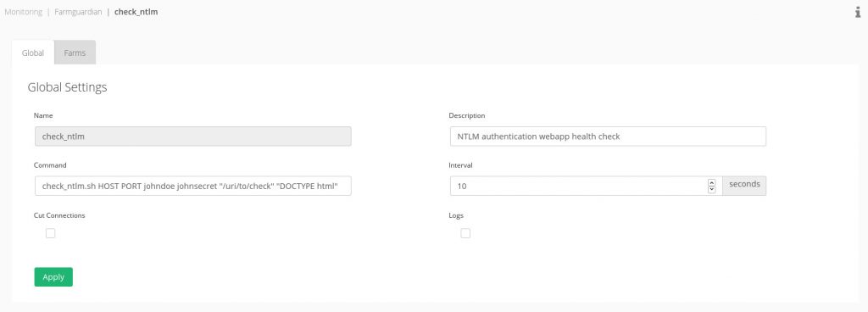This screenshot has width=868, height=312.
Task: Select the Global tab
Action: (33, 53)
